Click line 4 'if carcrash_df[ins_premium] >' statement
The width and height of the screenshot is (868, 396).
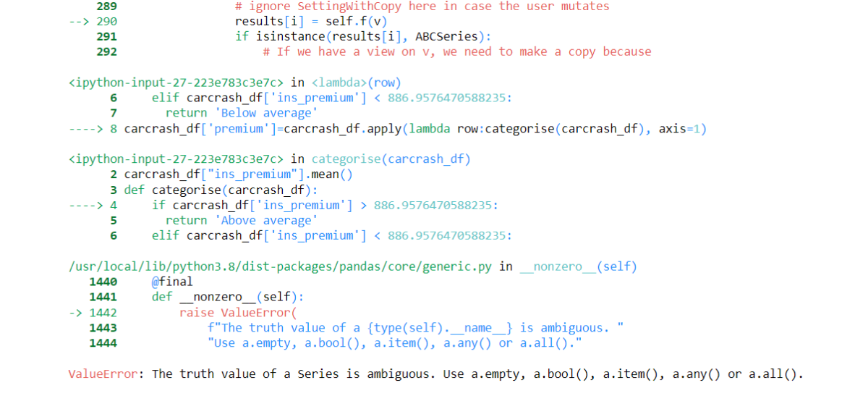coord(325,205)
